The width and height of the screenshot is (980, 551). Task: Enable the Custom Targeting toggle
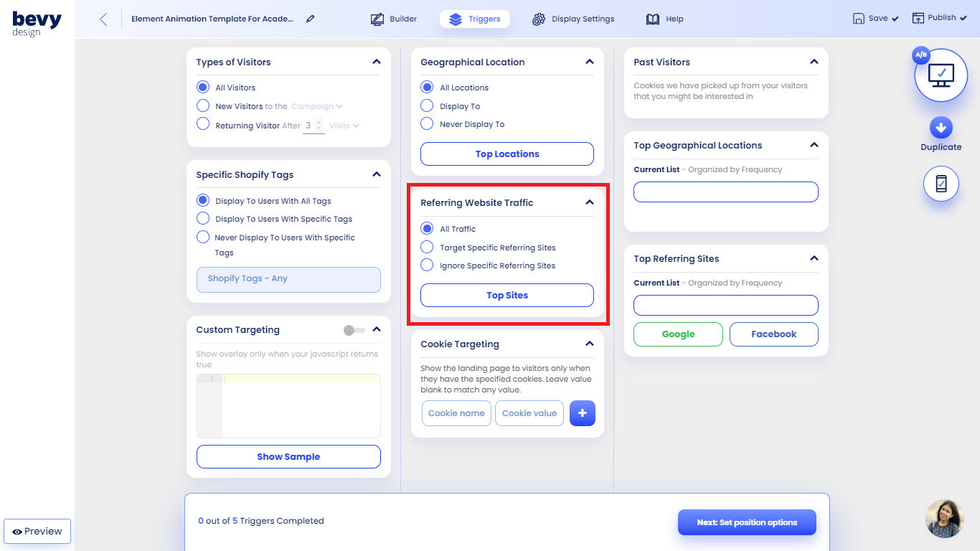click(x=356, y=329)
